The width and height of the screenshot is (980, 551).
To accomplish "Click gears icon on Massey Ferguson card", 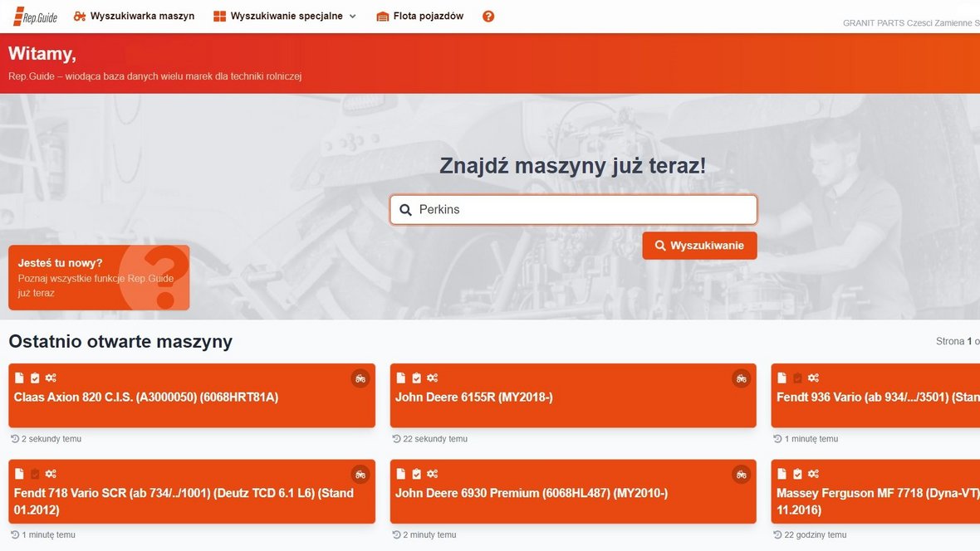I will [x=813, y=474].
